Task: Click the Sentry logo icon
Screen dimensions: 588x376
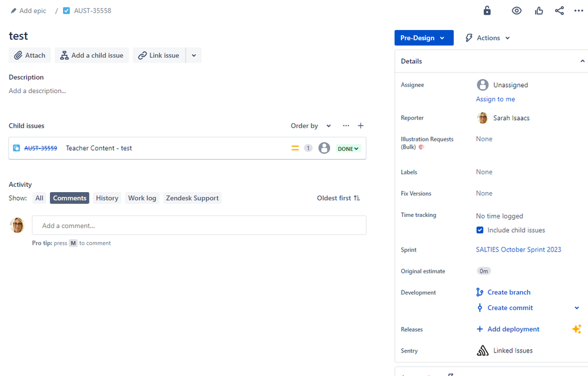Action: click(483, 351)
